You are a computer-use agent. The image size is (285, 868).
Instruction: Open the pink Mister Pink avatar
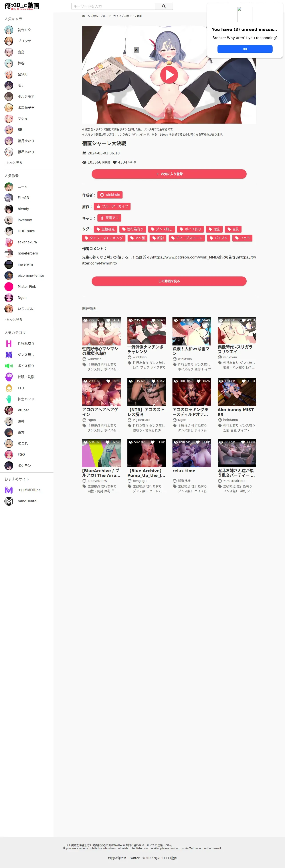tap(9, 286)
